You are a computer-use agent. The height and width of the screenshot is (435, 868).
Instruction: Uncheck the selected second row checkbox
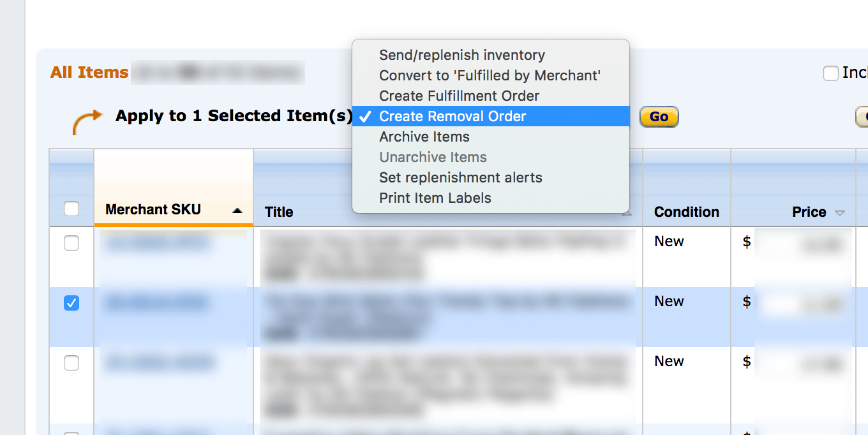coord(71,303)
